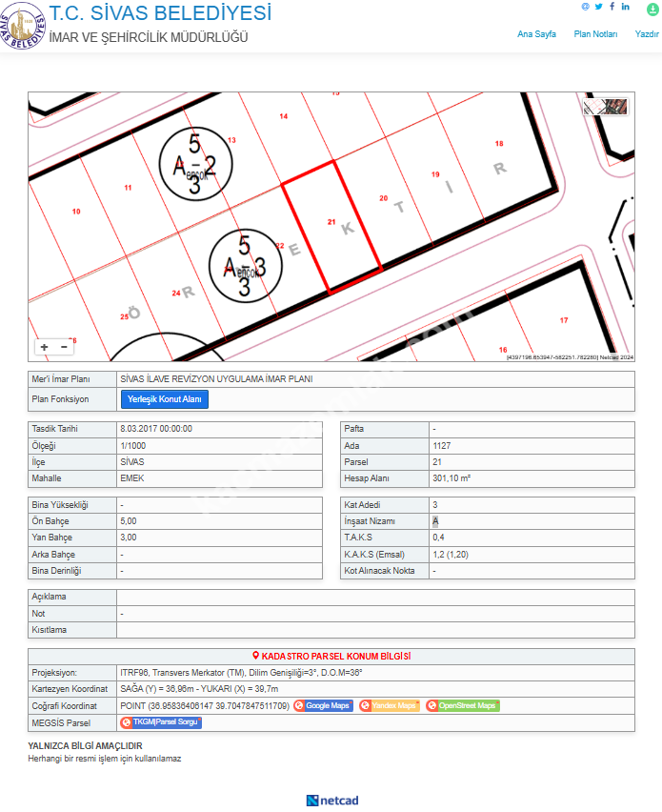Click the Yerleşik Konut Alanı button

(x=165, y=399)
